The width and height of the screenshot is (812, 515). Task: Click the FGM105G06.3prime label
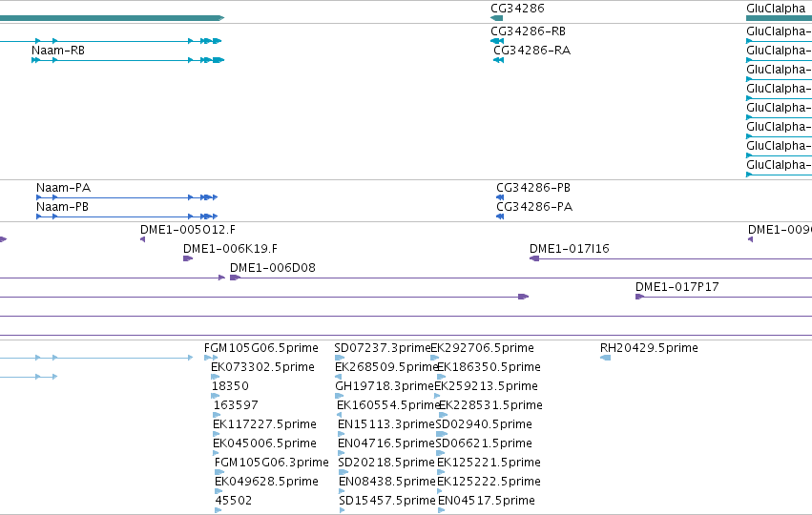[272, 463]
